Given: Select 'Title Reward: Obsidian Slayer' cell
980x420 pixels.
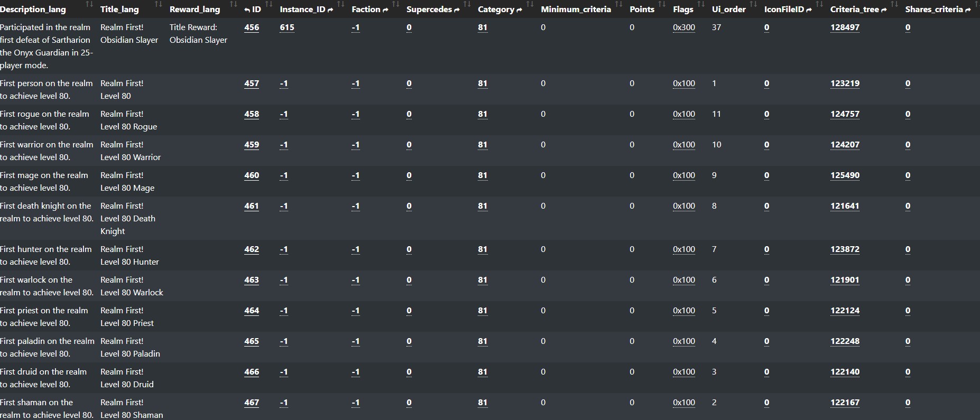Looking at the screenshot, I should [198, 34].
